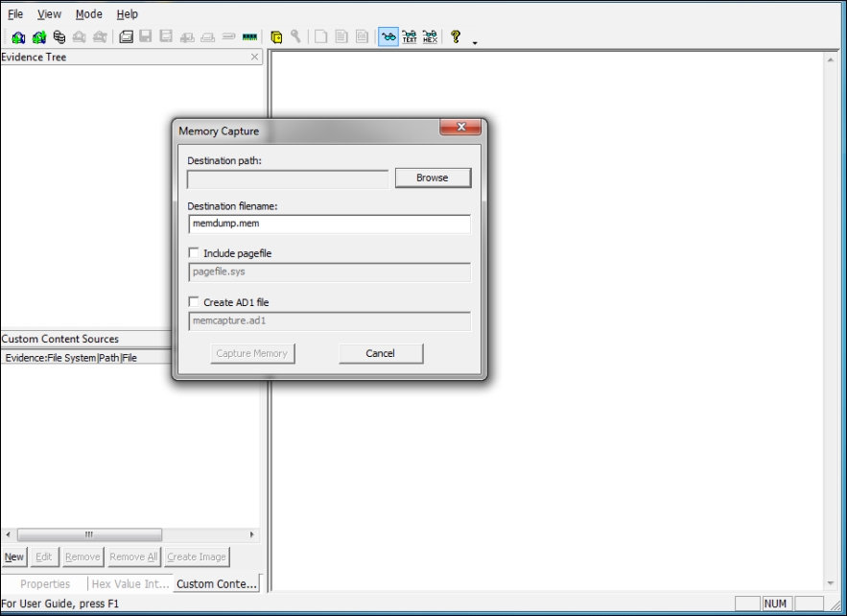This screenshot has height=616, width=847.
Task: Click the Create Disk Image icon
Action: pos(126,36)
